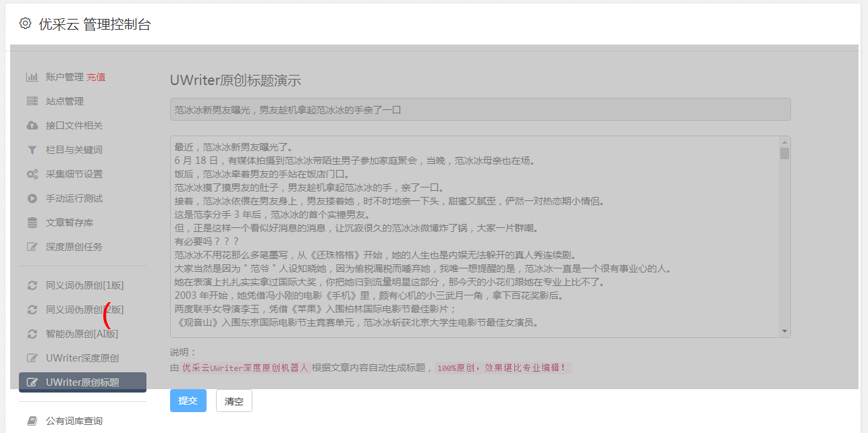Click the 清空 button
868x433 pixels.
234,401
